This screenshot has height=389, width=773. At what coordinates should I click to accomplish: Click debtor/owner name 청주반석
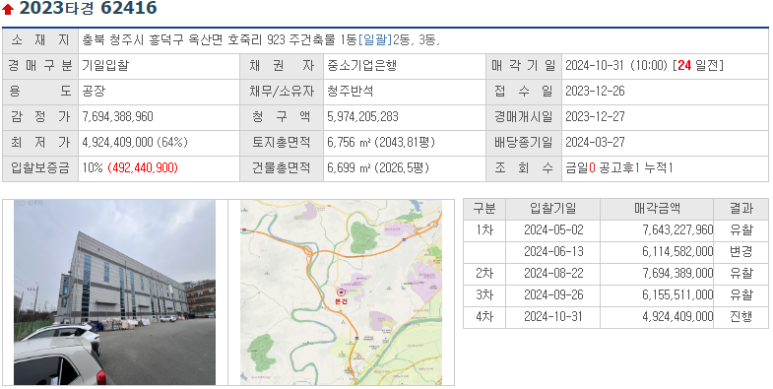click(350, 91)
